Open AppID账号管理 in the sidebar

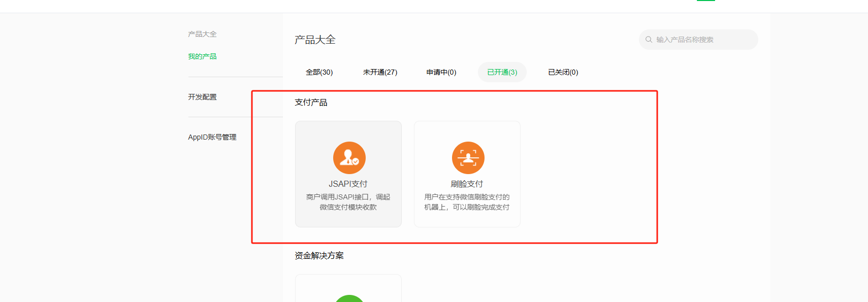click(212, 137)
